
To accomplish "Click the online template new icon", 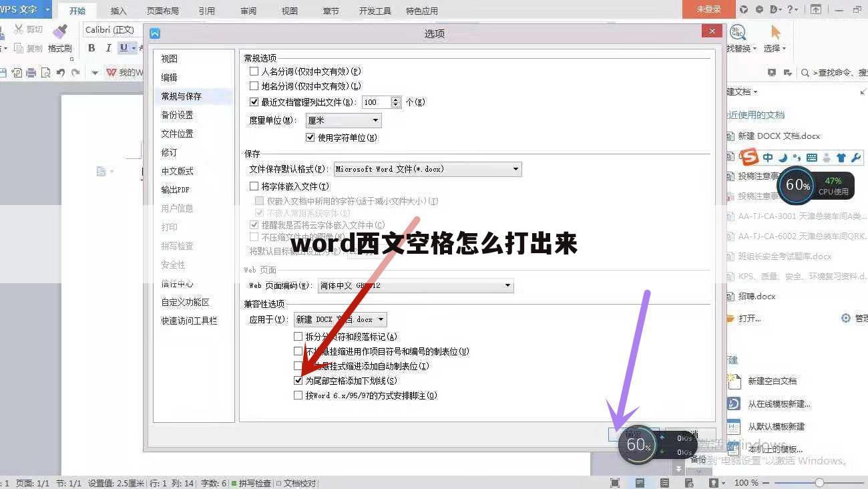I will coord(734,403).
